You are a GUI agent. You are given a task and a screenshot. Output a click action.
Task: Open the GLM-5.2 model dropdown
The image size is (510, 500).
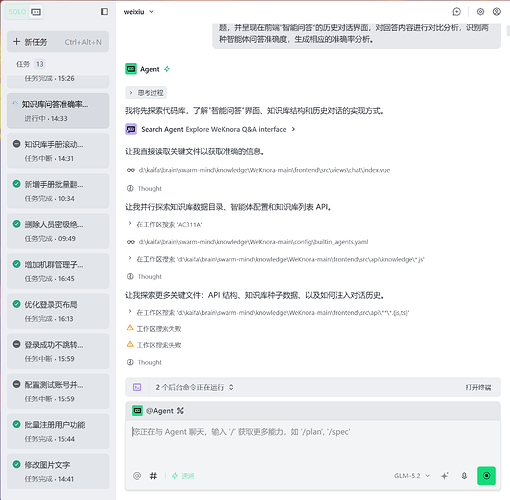click(x=412, y=476)
